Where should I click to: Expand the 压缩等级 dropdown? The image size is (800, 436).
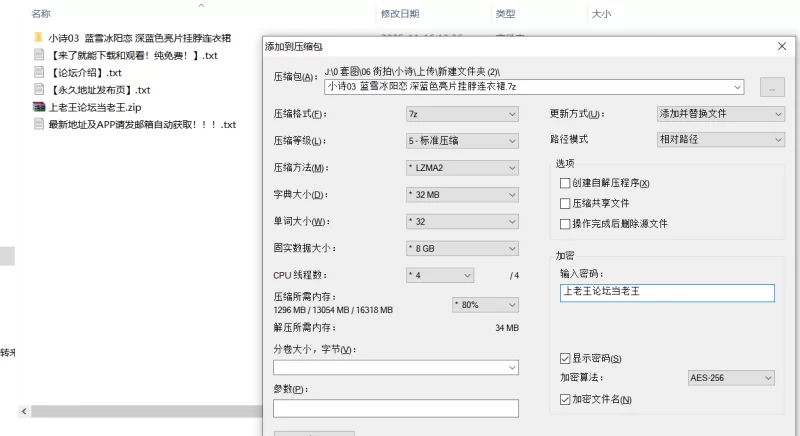[462, 141]
